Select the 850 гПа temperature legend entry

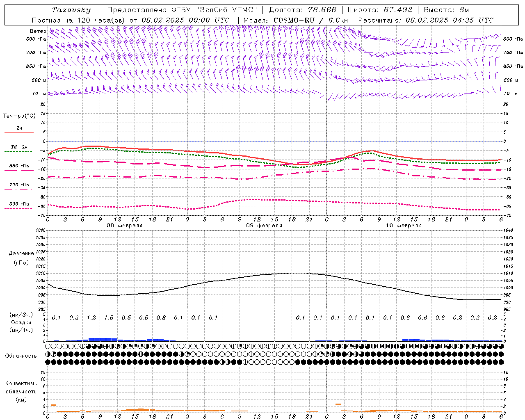[x=19, y=166]
